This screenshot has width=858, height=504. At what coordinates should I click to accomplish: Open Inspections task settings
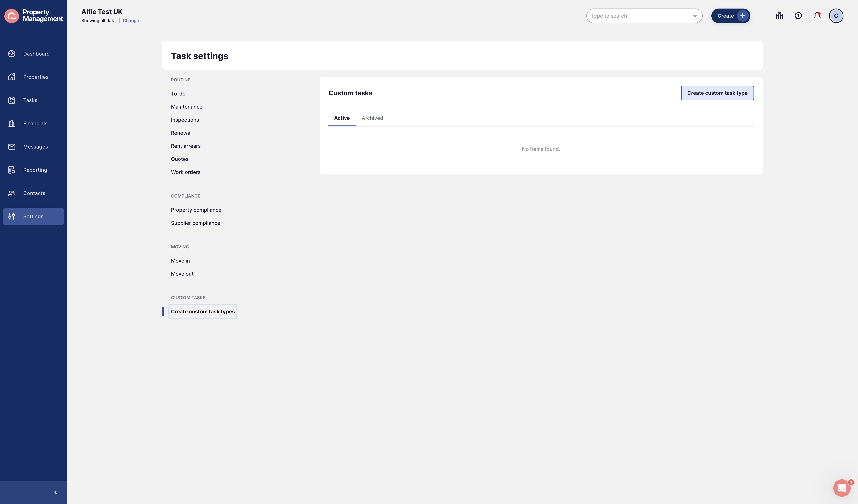(x=185, y=120)
